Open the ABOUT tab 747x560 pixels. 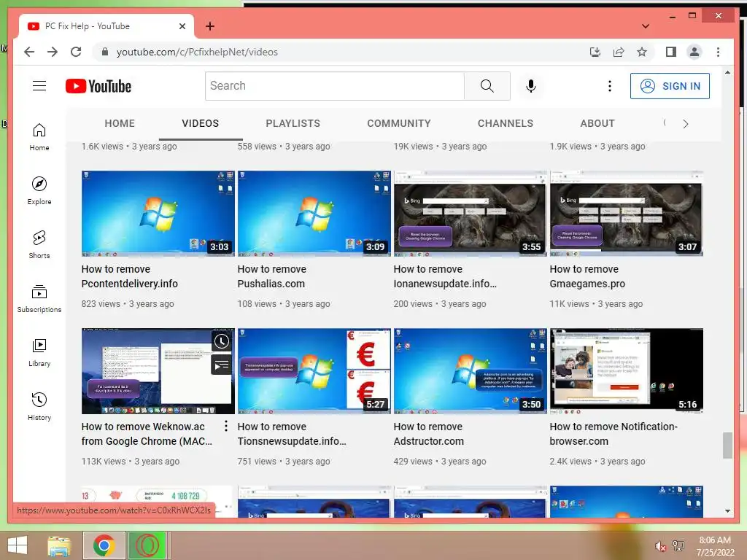pyautogui.click(x=597, y=123)
